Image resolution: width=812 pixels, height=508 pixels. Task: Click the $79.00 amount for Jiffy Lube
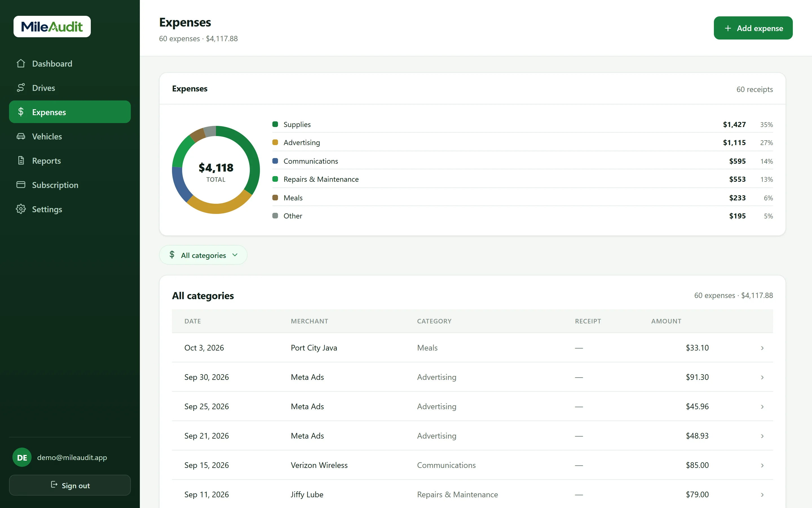coord(697,494)
